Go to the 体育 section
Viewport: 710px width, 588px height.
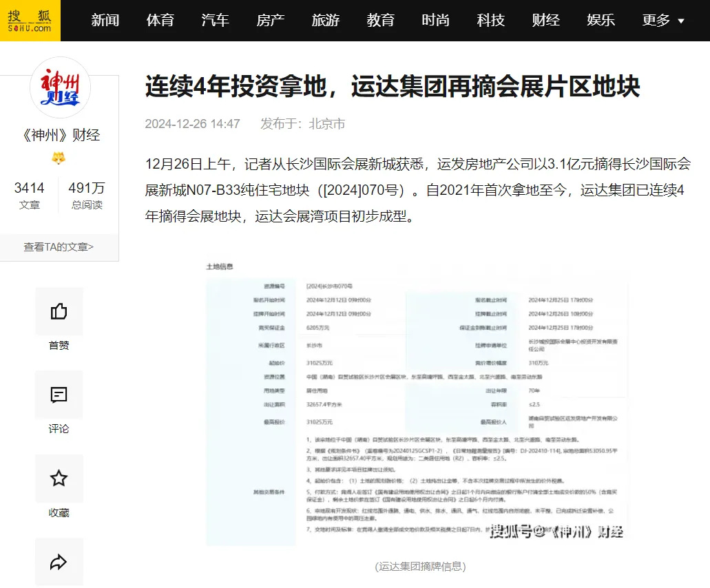coord(160,21)
